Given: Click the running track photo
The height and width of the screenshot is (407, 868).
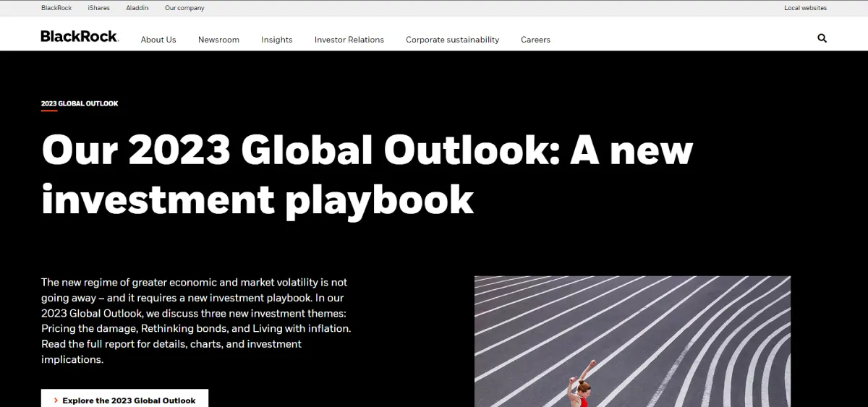Looking at the screenshot, I should tap(632, 341).
